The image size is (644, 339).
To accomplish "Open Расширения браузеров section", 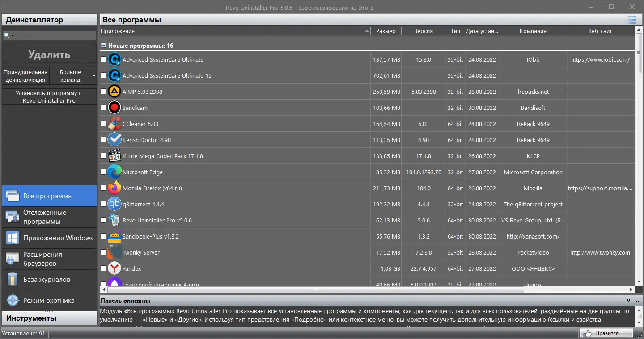I will [49, 259].
